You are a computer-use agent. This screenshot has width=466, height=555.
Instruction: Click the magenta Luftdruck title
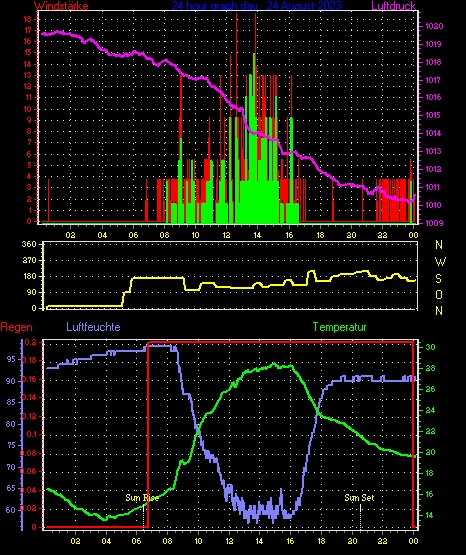click(x=393, y=6)
